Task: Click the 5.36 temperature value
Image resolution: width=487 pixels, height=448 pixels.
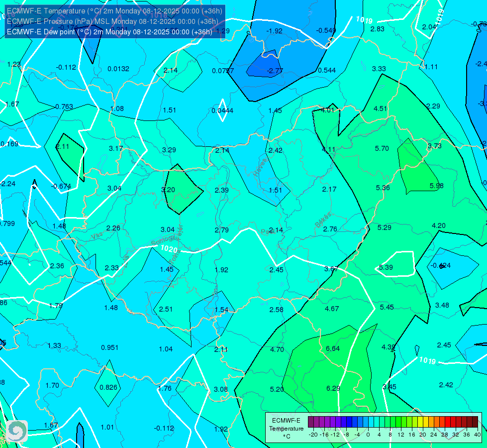Action: tap(383, 188)
